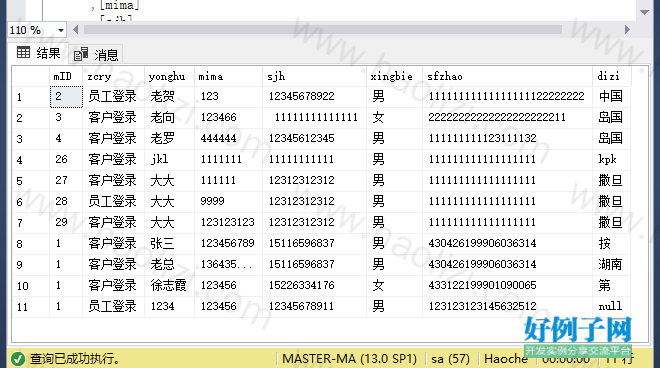
Task: Click the horizontal scrollbar right arrow
Action: [x=627, y=29]
